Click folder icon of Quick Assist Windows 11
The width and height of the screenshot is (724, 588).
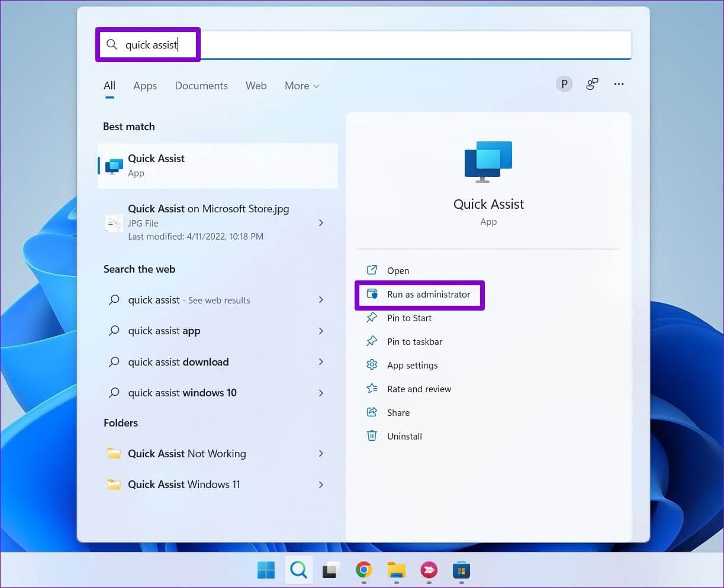point(114,484)
